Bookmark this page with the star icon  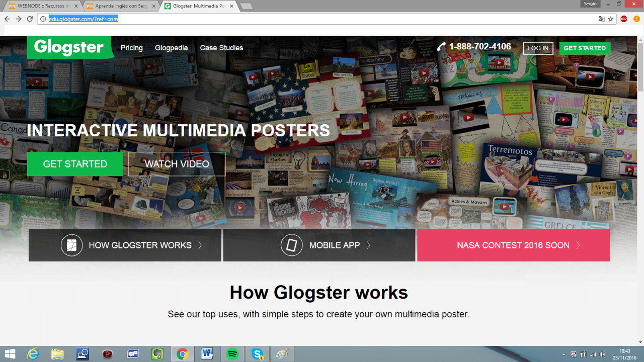coord(610,19)
